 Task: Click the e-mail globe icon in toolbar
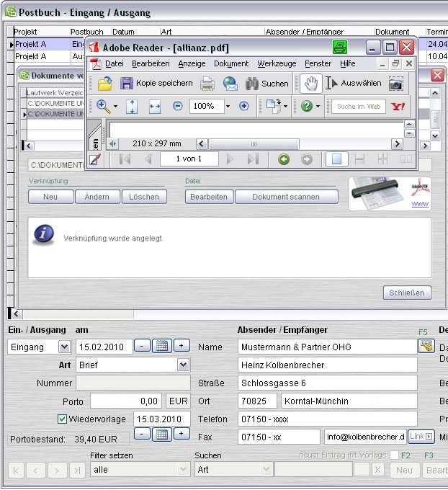pyautogui.click(x=230, y=84)
